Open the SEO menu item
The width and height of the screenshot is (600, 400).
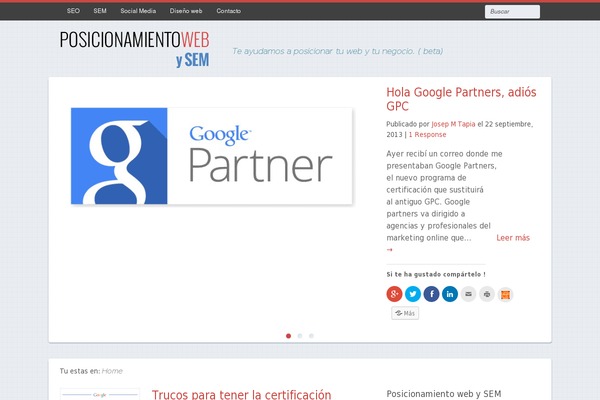click(73, 11)
